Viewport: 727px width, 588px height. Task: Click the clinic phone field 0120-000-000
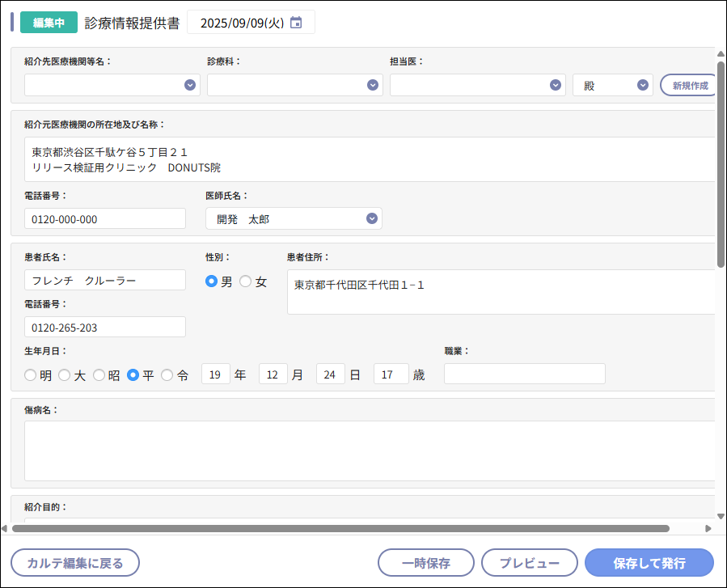click(x=105, y=218)
